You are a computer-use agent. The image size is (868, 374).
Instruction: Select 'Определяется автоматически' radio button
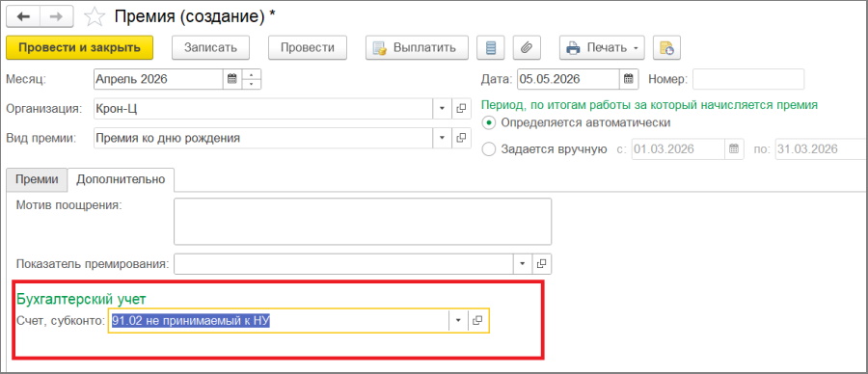pyautogui.click(x=489, y=122)
